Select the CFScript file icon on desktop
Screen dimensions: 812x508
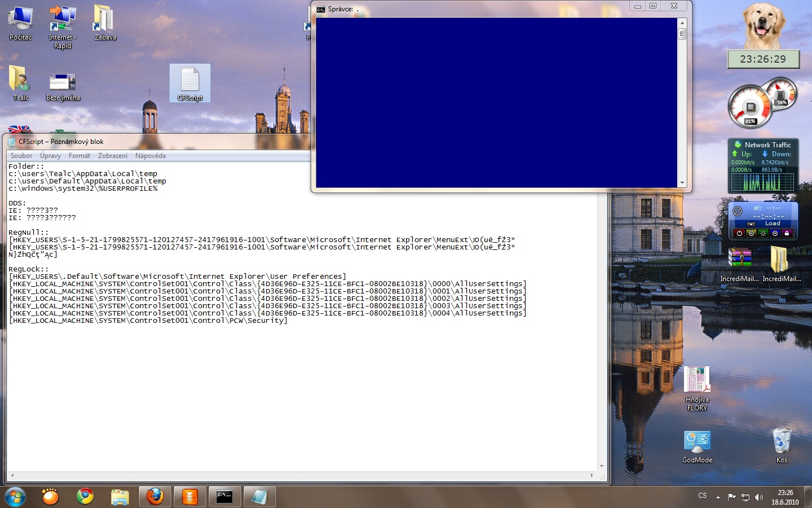pos(190,83)
